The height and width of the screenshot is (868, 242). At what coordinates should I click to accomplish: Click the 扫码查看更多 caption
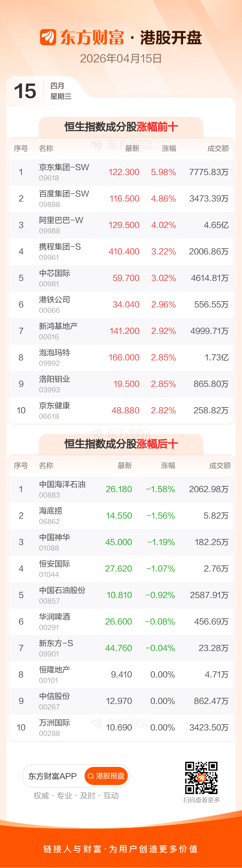pos(201,800)
